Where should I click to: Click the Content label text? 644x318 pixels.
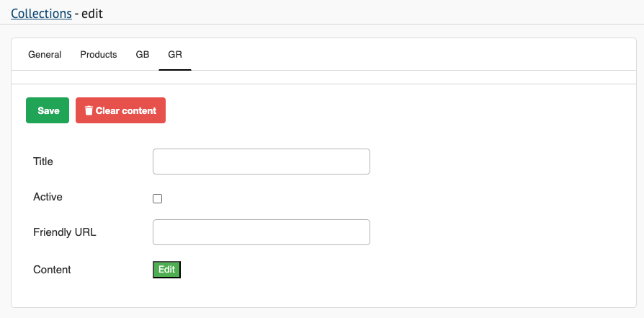[52, 270]
